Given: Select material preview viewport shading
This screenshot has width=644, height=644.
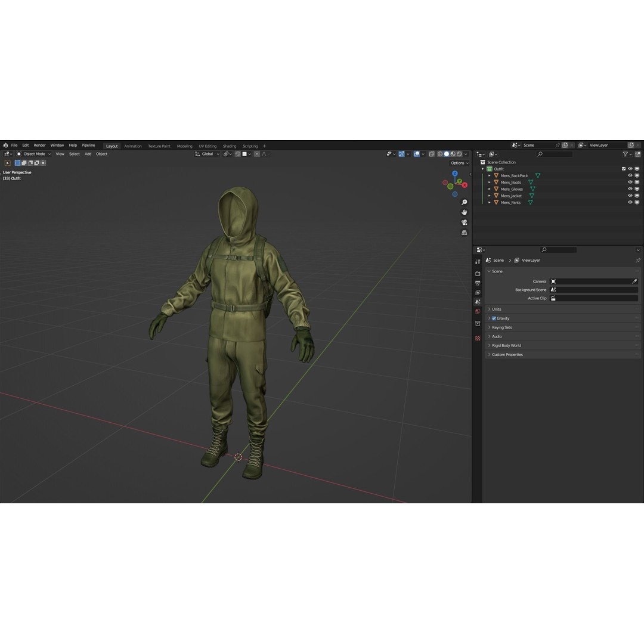Looking at the screenshot, I should [x=453, y=154].
